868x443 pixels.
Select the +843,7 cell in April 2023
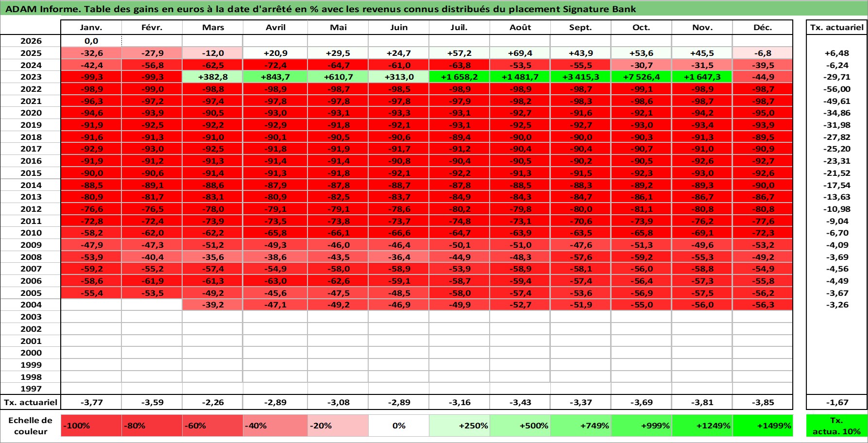click(x=275, y=77)
